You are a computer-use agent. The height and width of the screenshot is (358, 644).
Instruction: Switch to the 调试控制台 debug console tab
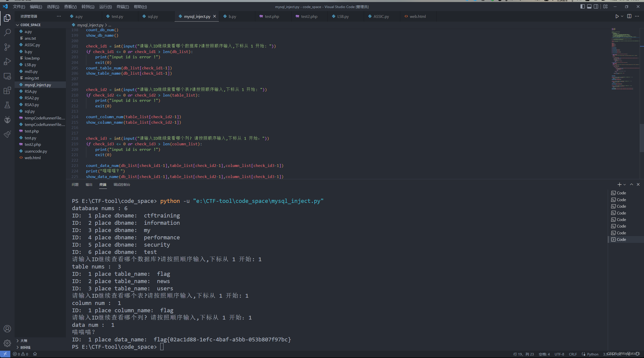pyautogui.click(x=122, y=185)
